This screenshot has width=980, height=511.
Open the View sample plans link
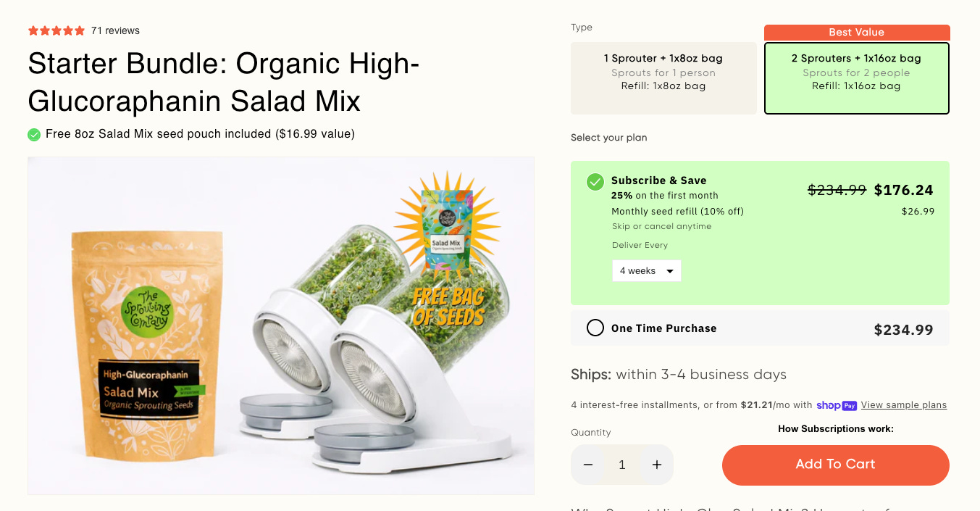(x=904, y=405)
